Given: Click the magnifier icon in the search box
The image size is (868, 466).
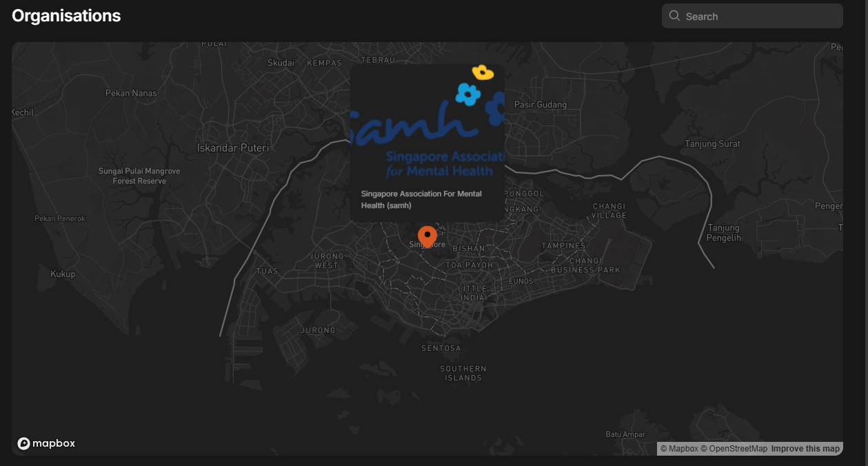Looking at the screenshot, I should click(674, 16).
